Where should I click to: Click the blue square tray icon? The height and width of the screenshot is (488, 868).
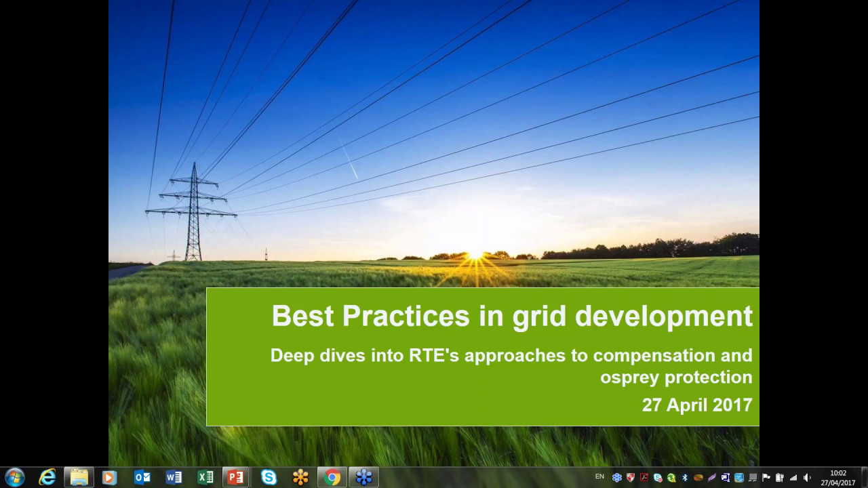pyautogui.click(x=739, y=478)
